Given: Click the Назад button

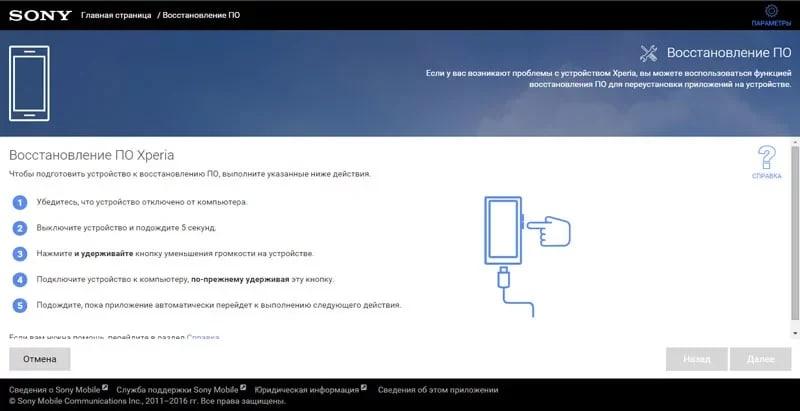Looking at the screenshot, I should coord(696,359).
